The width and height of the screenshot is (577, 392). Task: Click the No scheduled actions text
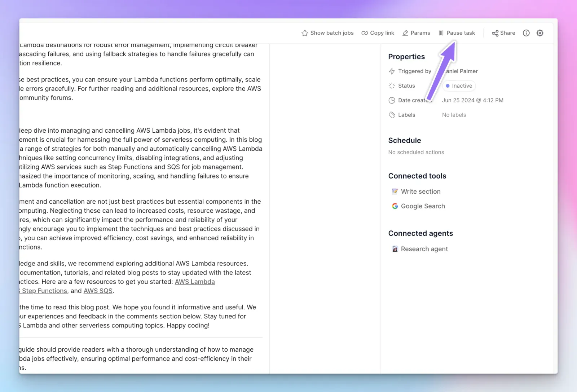click(x=416, y=152)
